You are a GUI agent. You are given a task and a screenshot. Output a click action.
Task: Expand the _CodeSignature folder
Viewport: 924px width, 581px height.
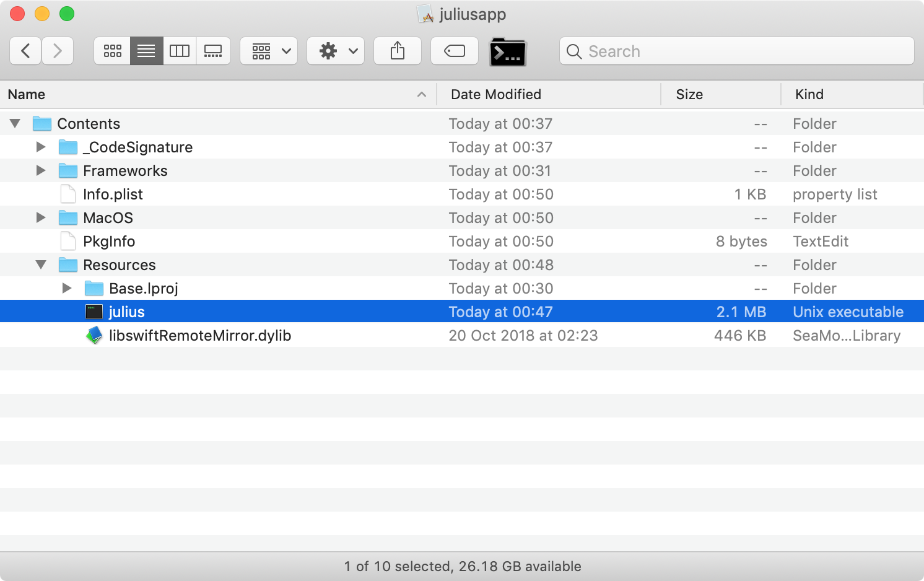coord(40,147)
